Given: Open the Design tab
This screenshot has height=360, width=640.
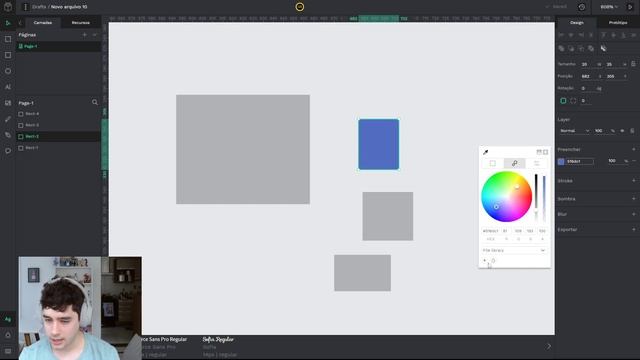Looking at the screenshot, I should coord(577,22).
